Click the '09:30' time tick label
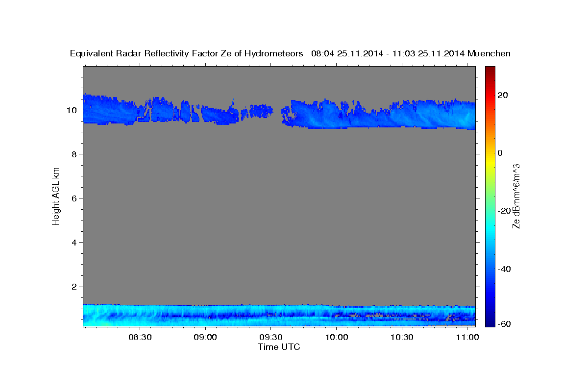 (270, 338)
